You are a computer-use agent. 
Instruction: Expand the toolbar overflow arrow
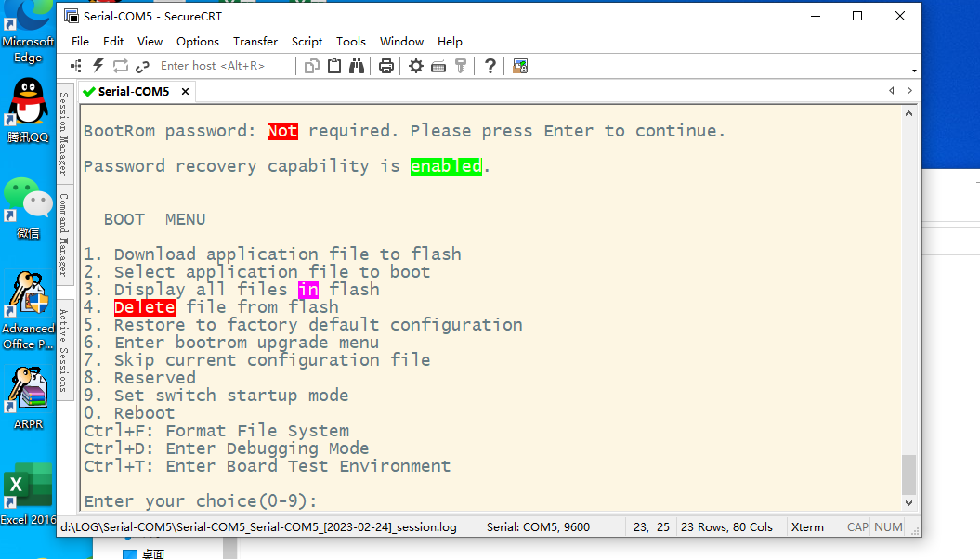tap(914, 71)
